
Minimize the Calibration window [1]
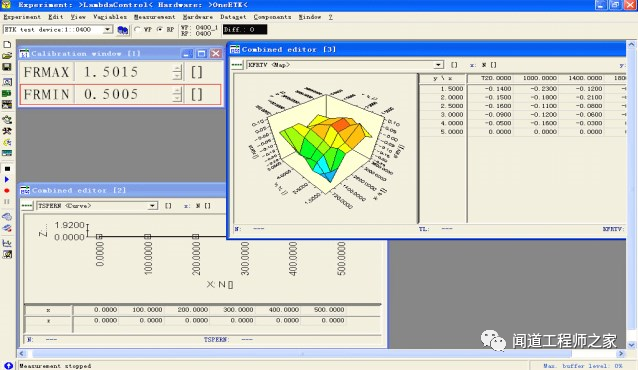point(187,54)
